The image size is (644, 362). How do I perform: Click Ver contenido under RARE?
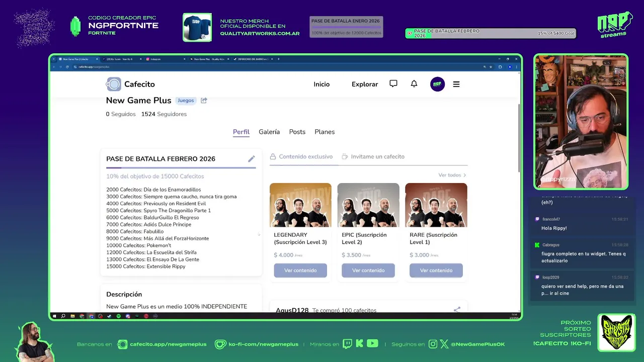(436, 270)
